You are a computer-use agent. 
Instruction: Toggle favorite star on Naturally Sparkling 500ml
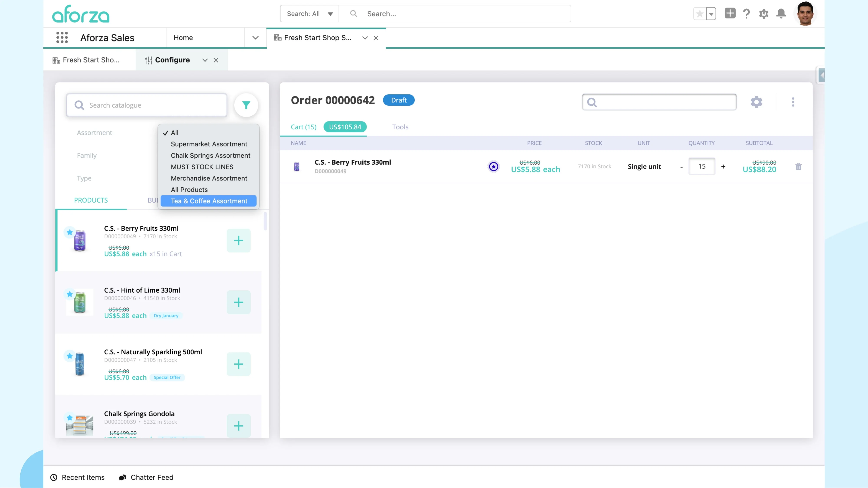click(x=69, y=356)
